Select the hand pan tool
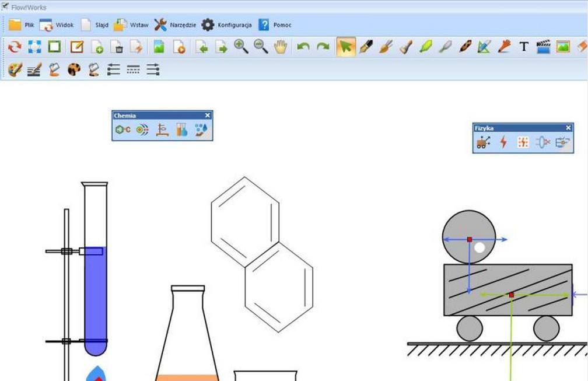Screen dimensions: 588x381 [280, 47]
